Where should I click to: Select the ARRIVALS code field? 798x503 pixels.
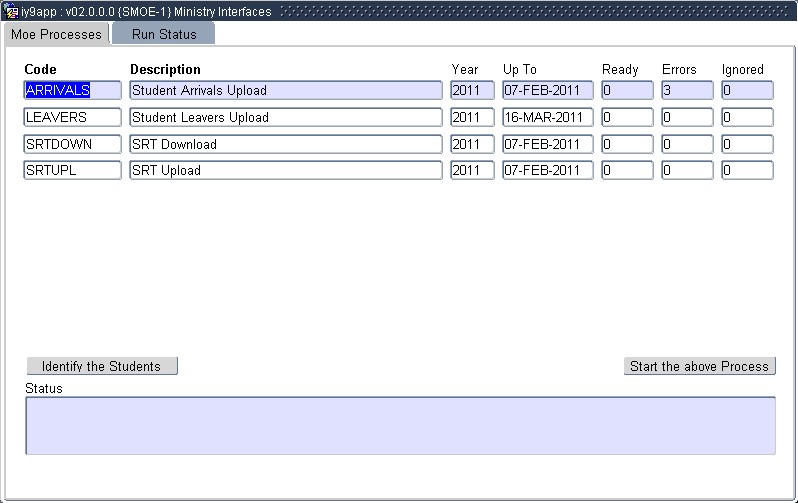coord(73,90)
